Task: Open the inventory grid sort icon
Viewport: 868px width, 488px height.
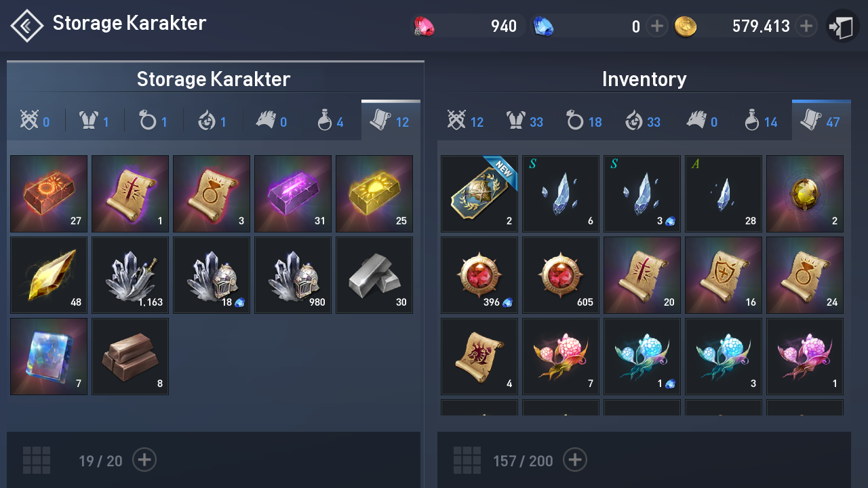Action: pyautogui.click(x=467, y=460)
